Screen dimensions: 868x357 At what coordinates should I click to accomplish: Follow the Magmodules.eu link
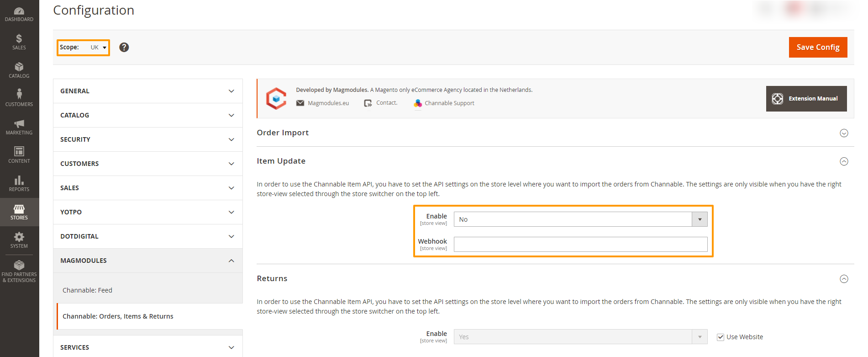point(328,103)
